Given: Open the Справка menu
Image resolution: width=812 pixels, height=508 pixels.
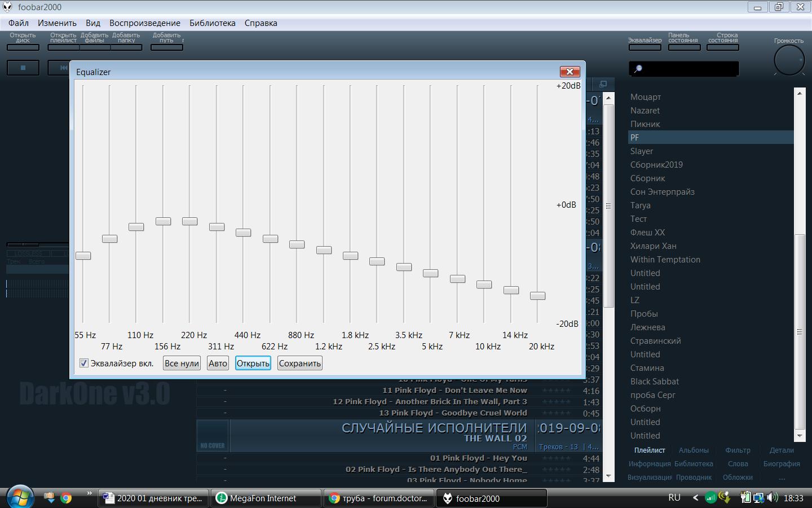Looking at the screenshot, I should 261,23.
